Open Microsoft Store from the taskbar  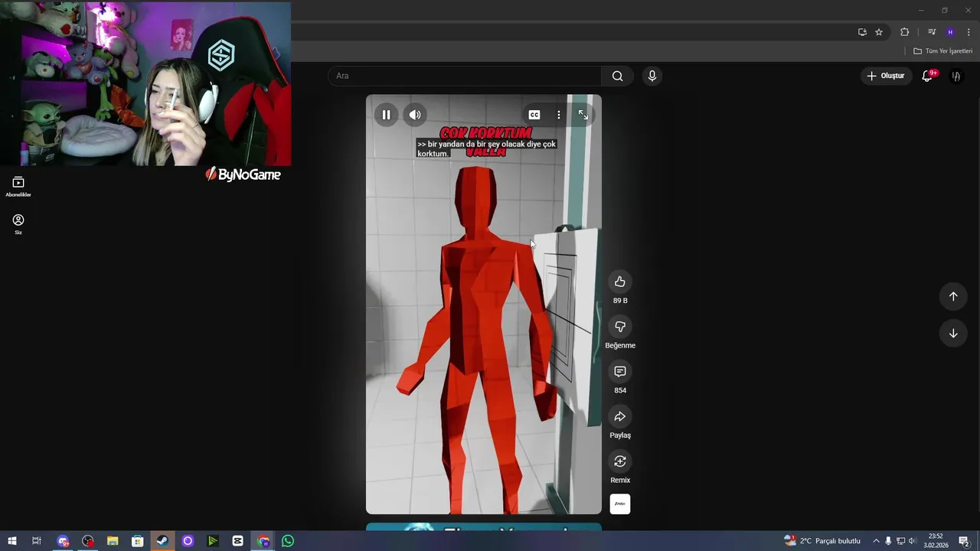coord(138,541)
